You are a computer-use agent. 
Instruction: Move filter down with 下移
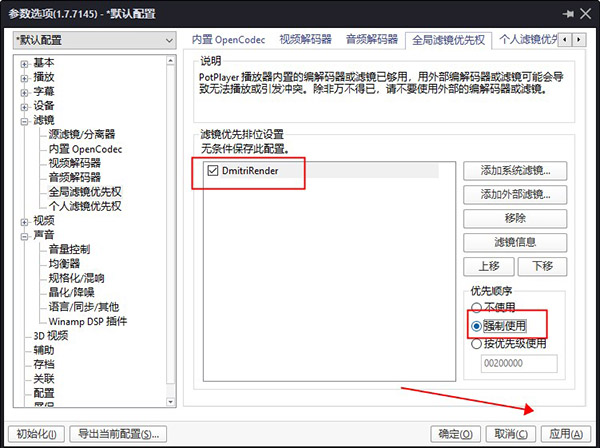click(x=542, y=266)
